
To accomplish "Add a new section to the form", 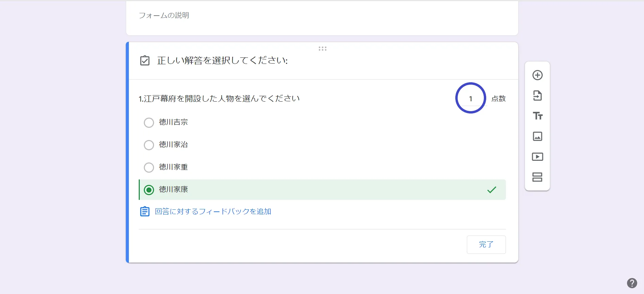I will point(537,177).
